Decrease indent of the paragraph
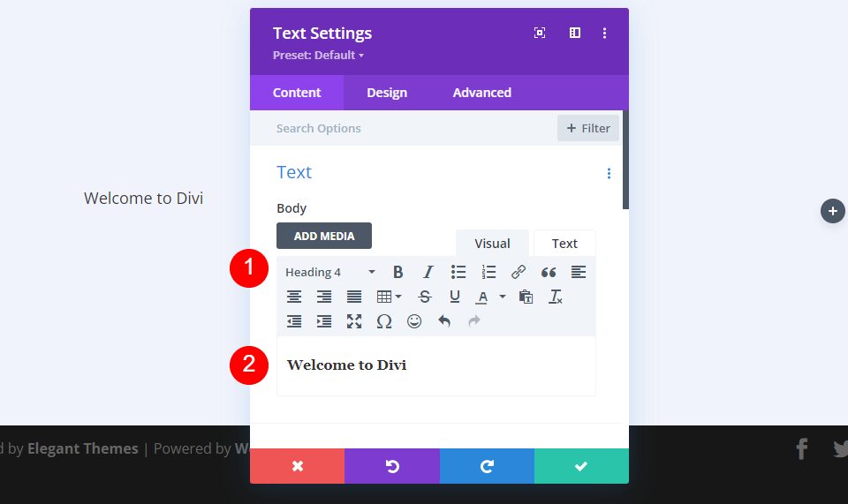 [x=293, y=321]
